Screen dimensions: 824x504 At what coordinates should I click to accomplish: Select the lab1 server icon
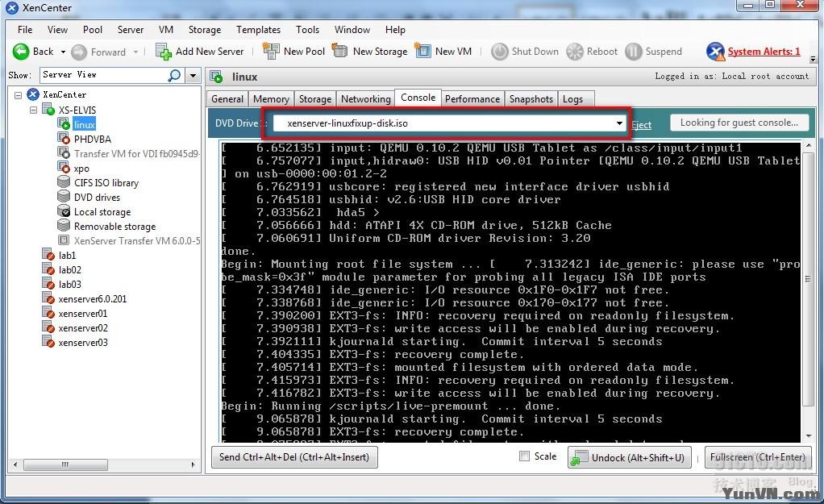coord(48,255)
